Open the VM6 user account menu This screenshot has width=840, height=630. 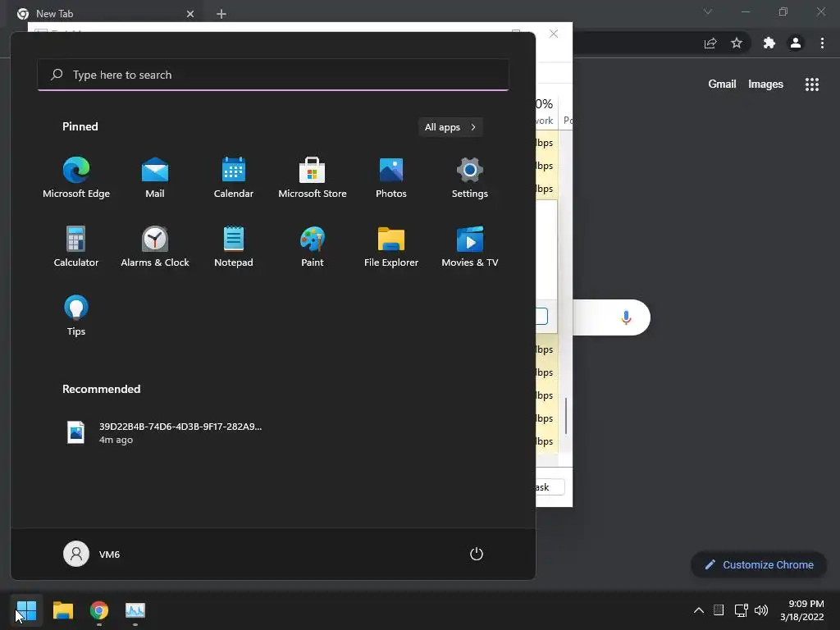(92, 554)
